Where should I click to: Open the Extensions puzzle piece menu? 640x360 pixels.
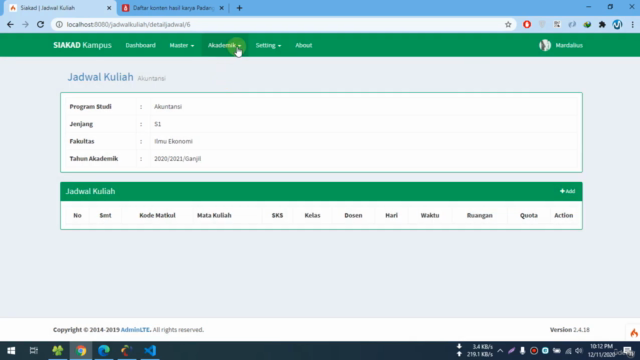pyautogui.click(x=602, y=24)
